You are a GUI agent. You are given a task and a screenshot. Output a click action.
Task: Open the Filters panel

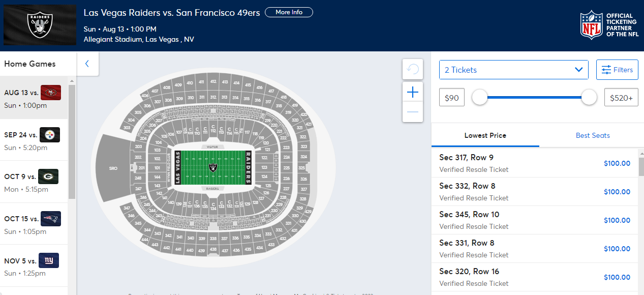tap(617, 70)
